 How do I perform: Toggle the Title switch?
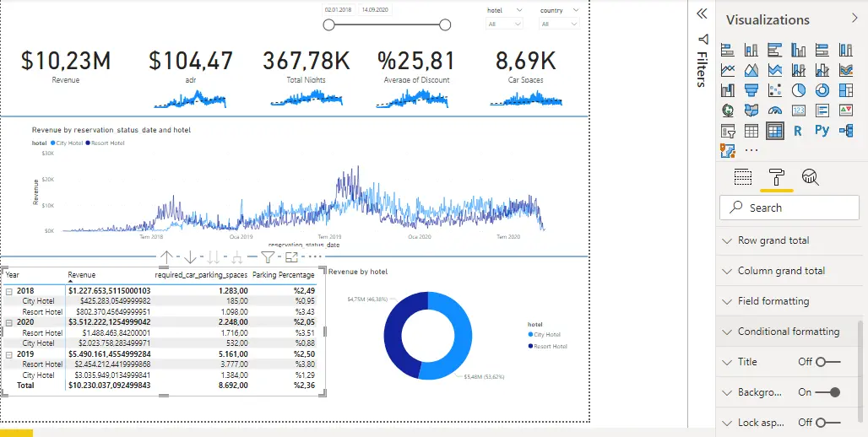(x=828, y=362)
